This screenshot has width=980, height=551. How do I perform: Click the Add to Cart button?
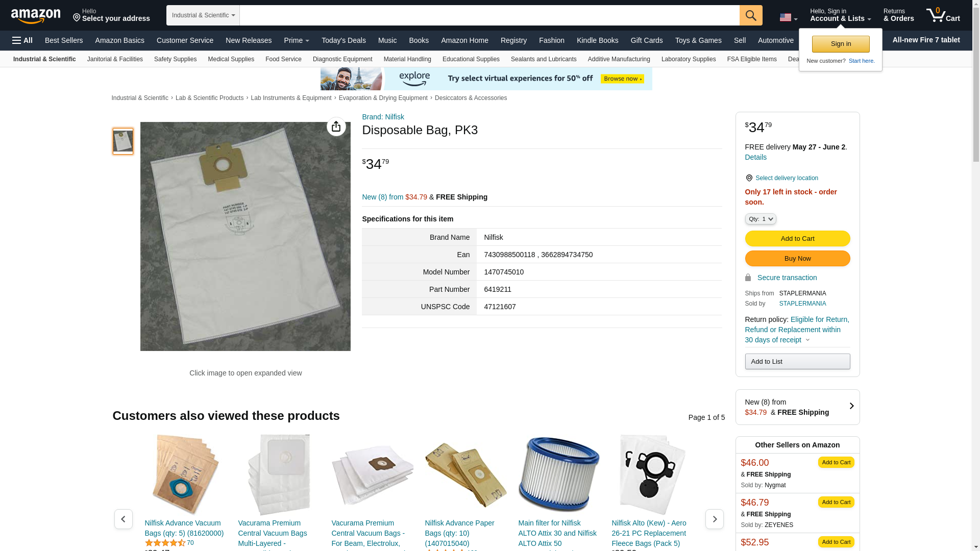coord(797,238)
